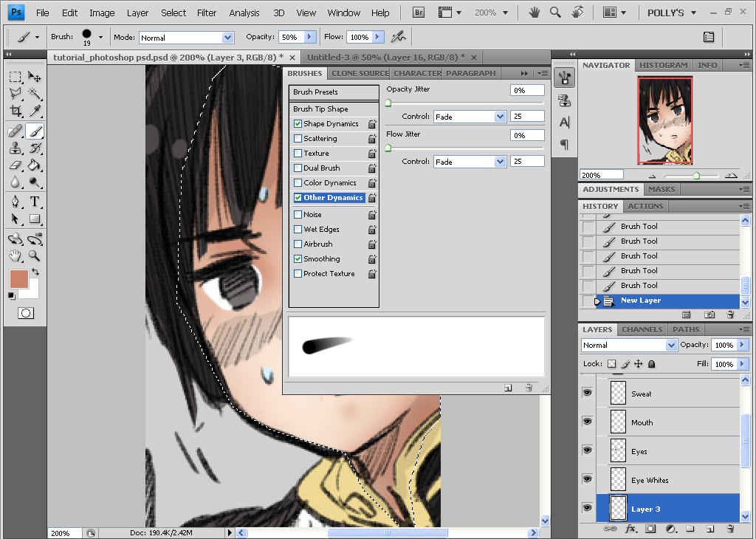Image resolution: width=756 pixels, height=539 pixels.
Task: Select the Rectangular Marquee tool
Action: 16,77
